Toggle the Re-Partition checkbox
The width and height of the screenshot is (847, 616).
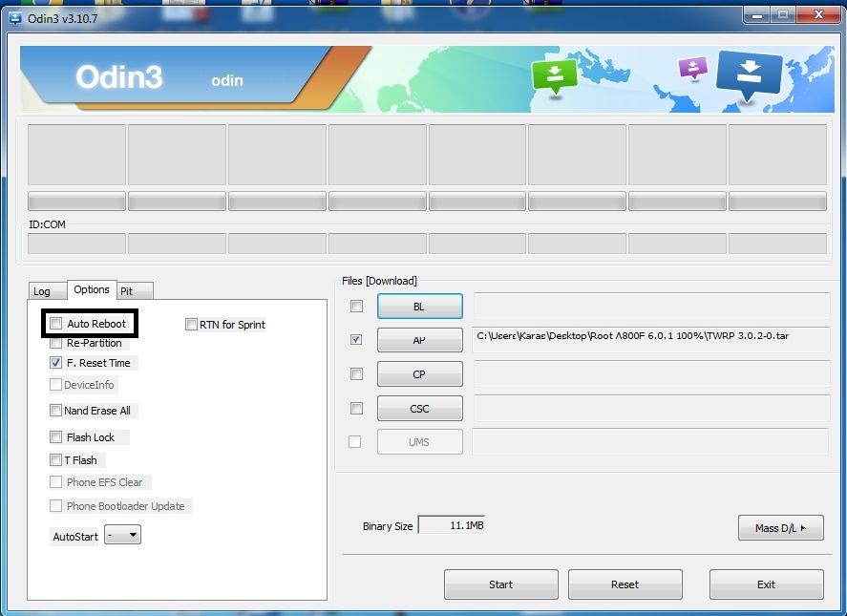pos(55,343)
